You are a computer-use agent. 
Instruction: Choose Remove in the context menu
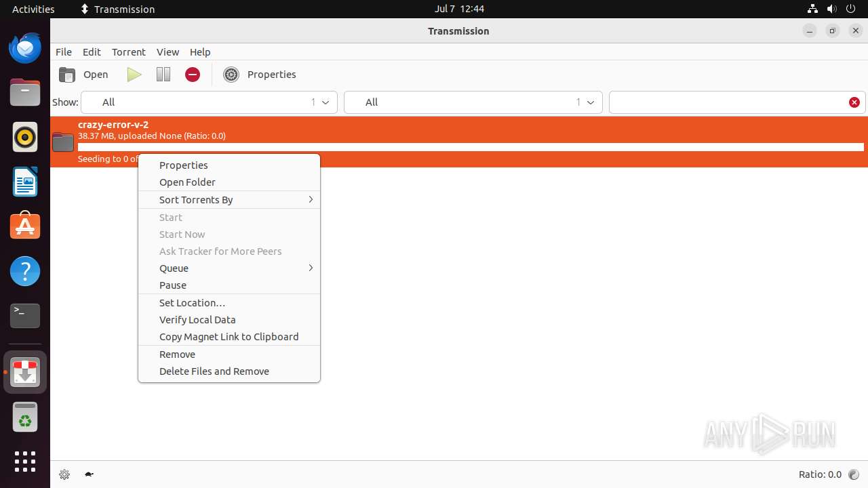click(229, 354)
